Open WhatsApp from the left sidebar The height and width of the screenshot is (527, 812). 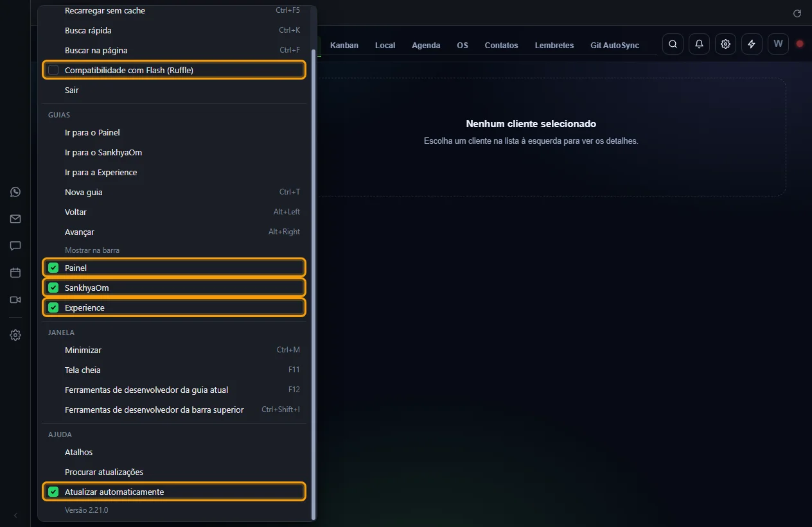pos(15,192)
